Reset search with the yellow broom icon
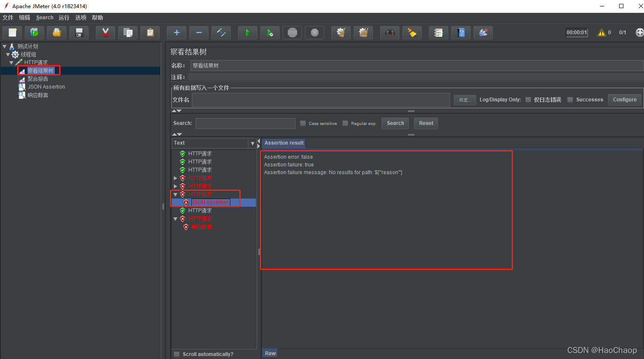This screenshot has height=359, width=644. (x=412, y=33)
